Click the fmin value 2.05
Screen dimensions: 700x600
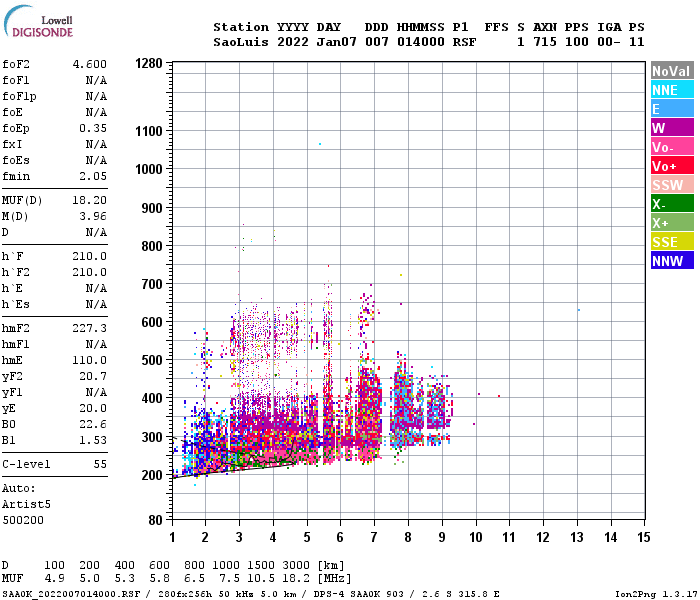click(93, 176)
